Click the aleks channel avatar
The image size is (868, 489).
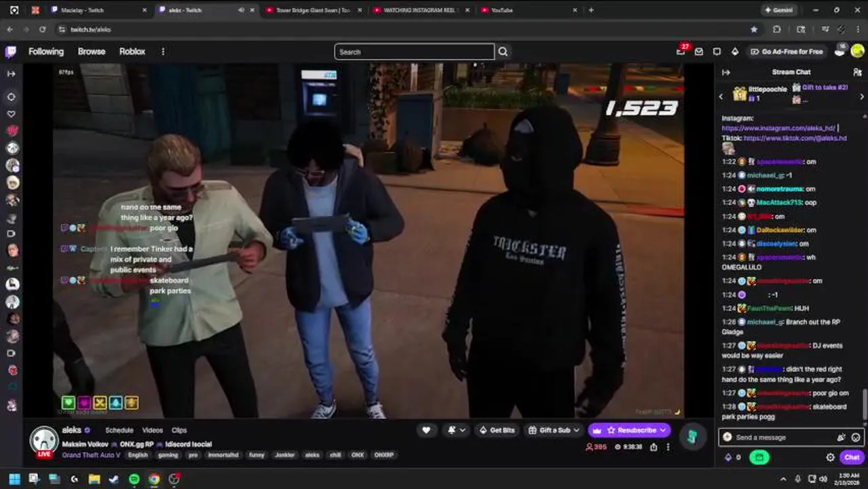(x=43, y=440)
